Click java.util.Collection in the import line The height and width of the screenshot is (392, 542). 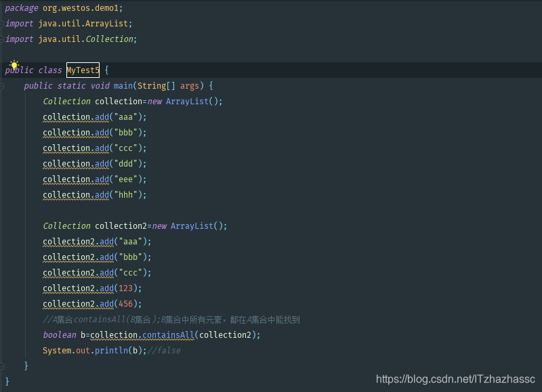85,39
